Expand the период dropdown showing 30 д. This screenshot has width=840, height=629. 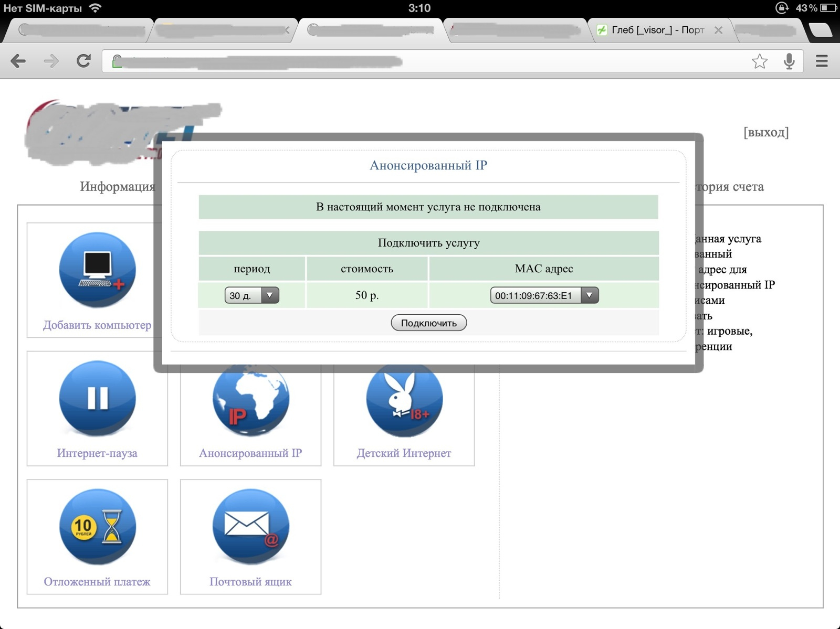pos(252,295)
